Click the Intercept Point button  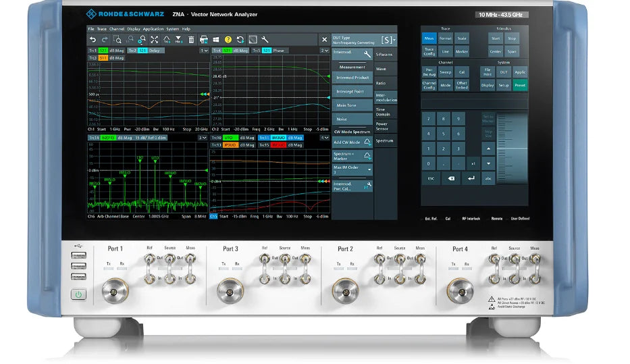(352, 91)
